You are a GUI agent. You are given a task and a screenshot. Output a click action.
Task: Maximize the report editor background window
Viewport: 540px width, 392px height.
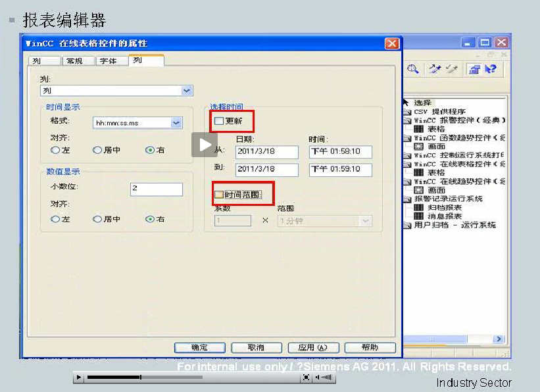pos(485,43)
